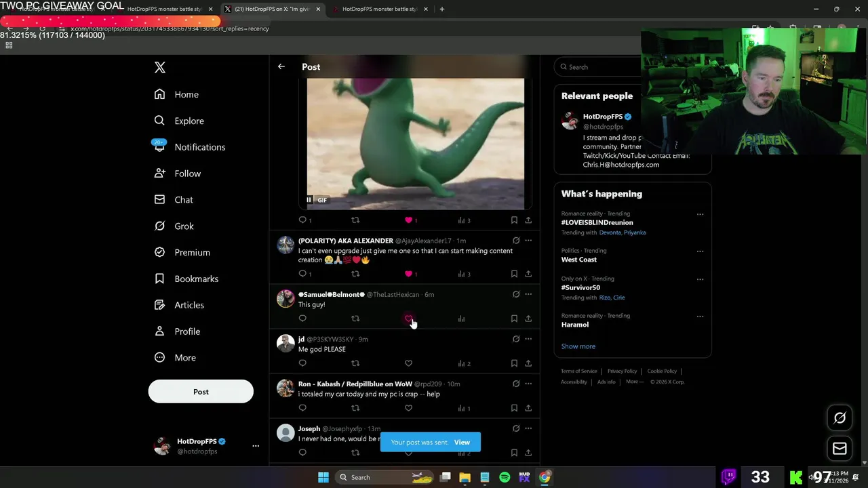Open more options for West Coast trend

700,251
